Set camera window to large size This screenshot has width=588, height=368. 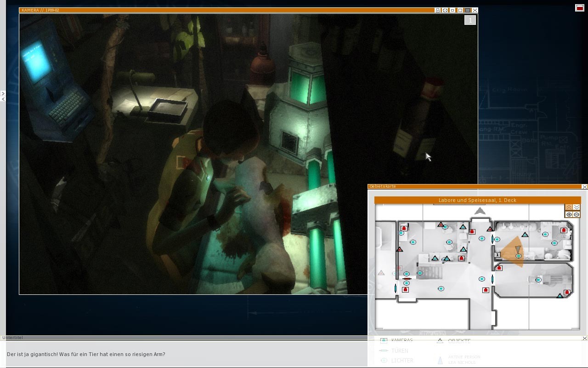click(468, 10)
